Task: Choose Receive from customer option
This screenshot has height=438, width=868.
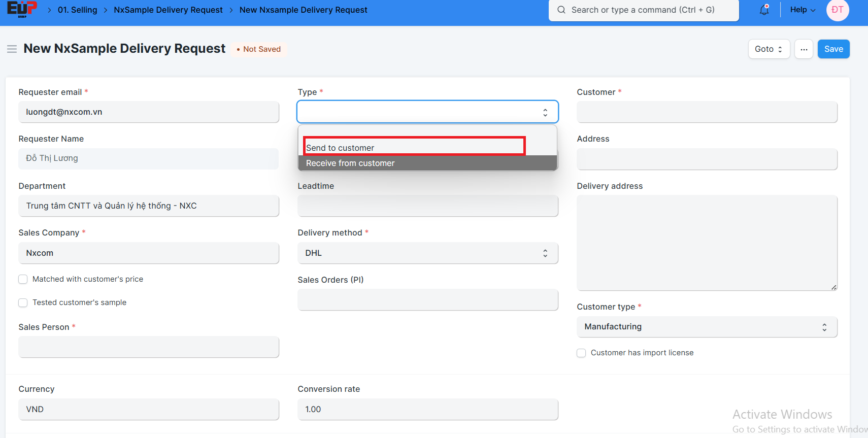Action: click(x=350, y=163)
